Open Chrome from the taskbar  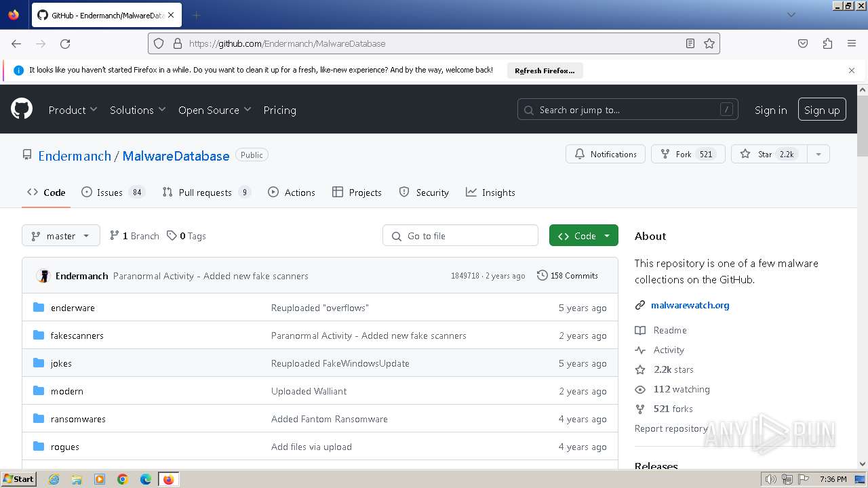pyautogui.click(x=123, y=479)
